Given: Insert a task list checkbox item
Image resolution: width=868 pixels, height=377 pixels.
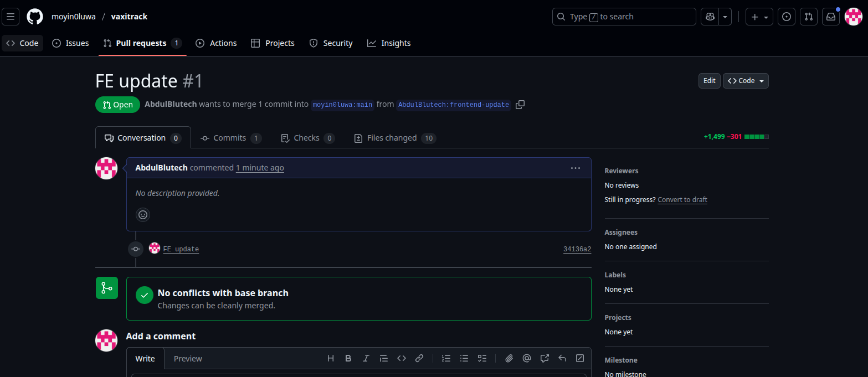Looking at the screenshot, I should 482,358.
